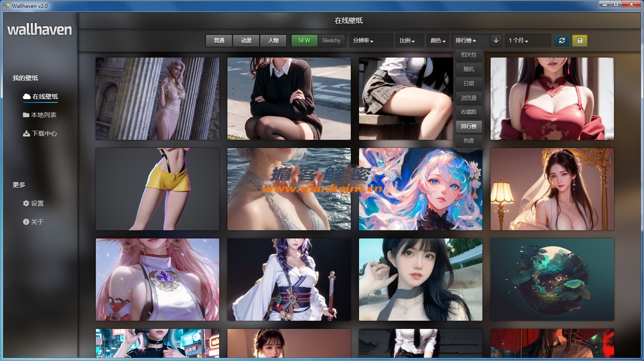Screen dimensions: 644x361
Task: Select 随机 sorting option
Action: 469,69
